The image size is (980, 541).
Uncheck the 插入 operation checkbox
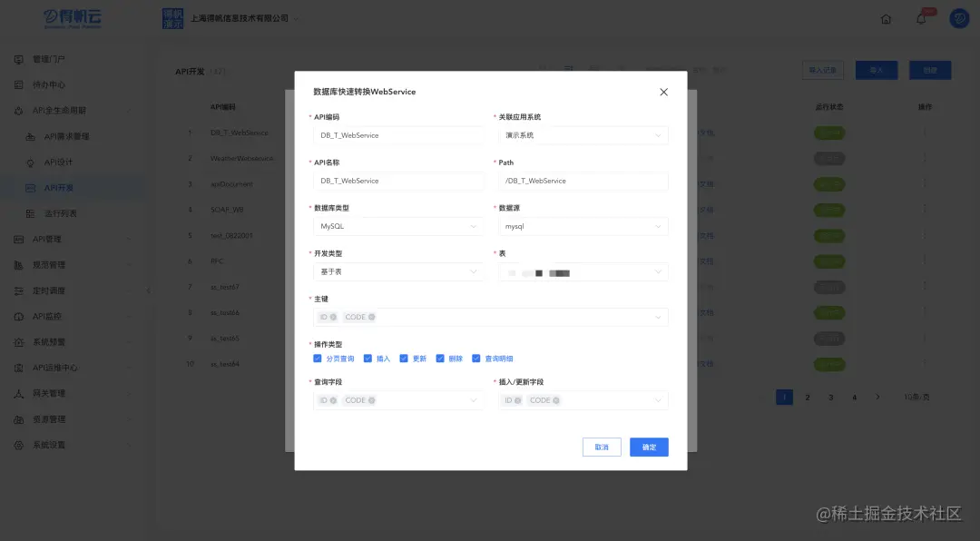367,359
